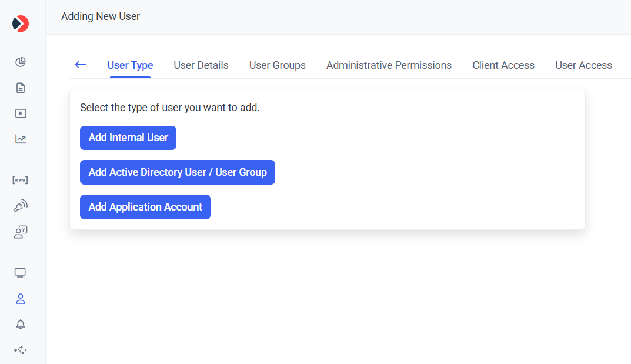Select the blue user icon in sidebar
The image size is (631, 364).
pyautogui.click(x=21, y=299)
